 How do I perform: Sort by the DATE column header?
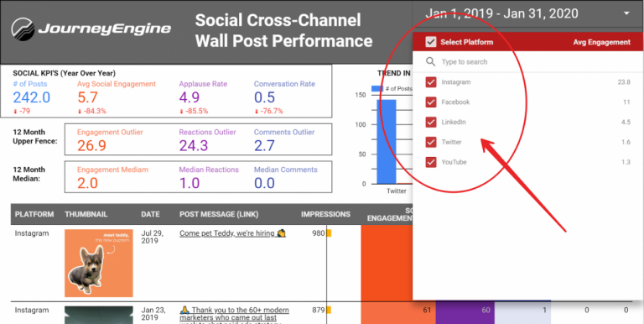pyautogui.click(x=150, y=214)
